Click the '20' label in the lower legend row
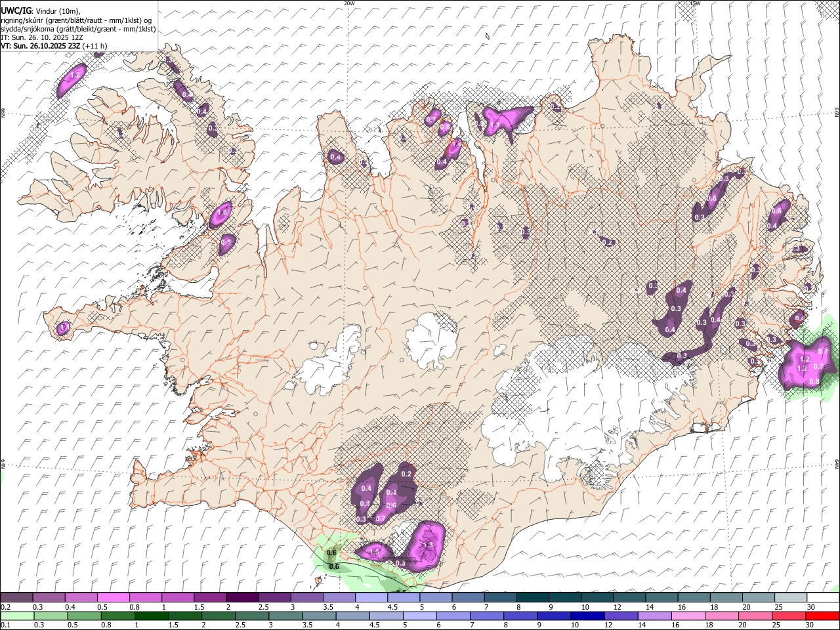This screenshot has height=630, width=840. click(742, 625)
